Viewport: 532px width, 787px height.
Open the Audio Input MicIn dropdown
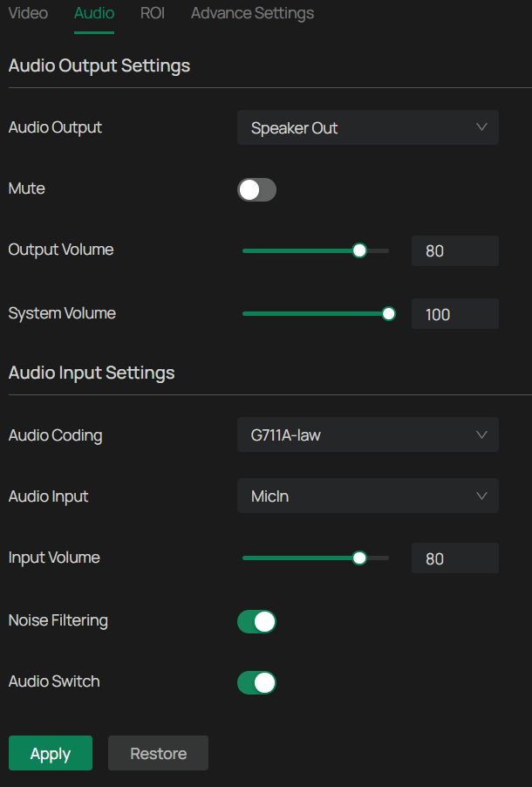pyautogui.click(x=368, y=496)
